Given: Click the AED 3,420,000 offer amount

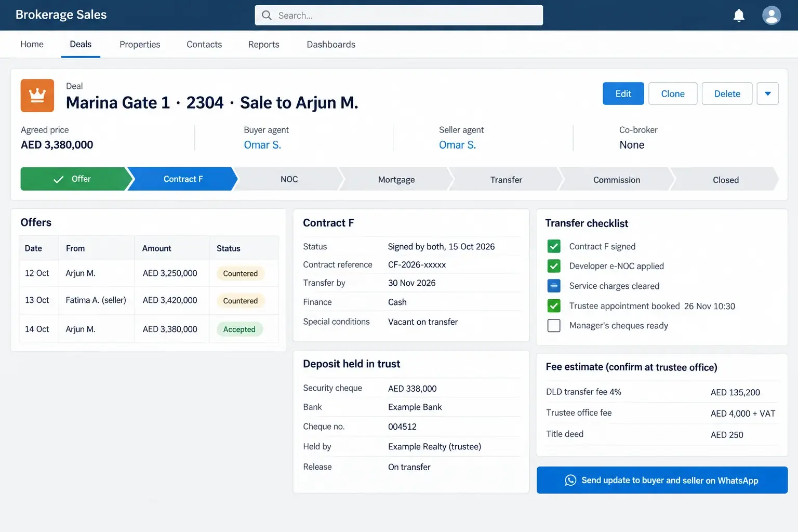Looking at the screenshot, I should 170,300.
